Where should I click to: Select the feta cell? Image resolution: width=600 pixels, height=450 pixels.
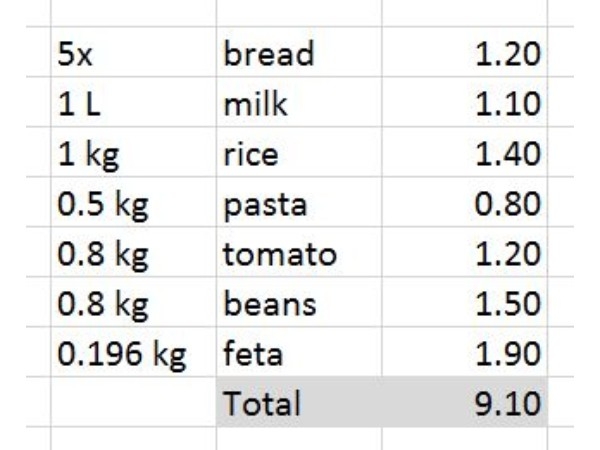point(299,352)
